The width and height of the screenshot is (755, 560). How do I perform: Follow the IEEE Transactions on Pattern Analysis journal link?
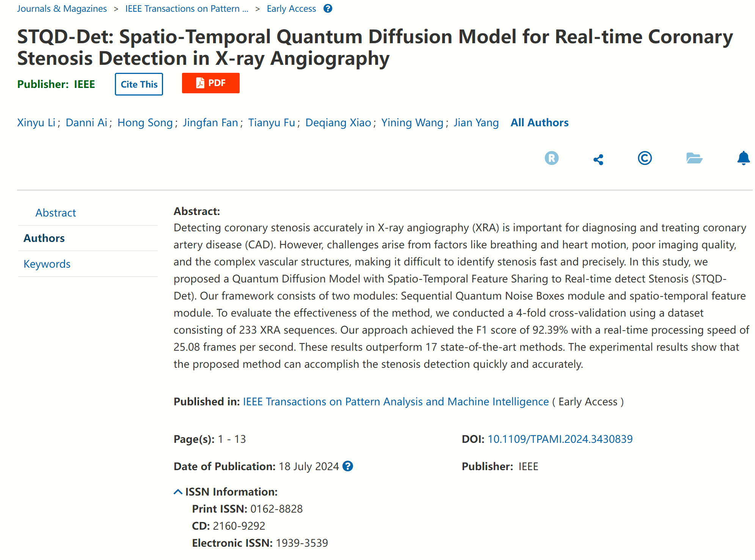(x=396, y=402)
